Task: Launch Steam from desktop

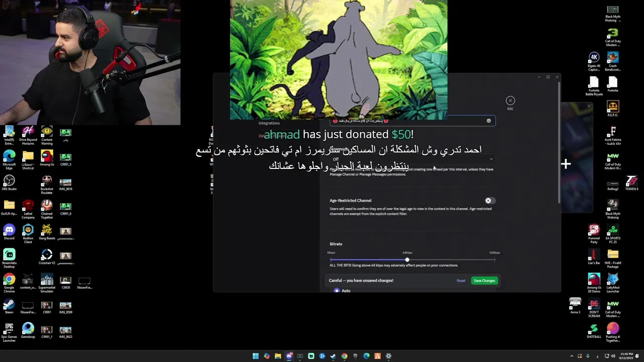Action: tap(9, 306)
